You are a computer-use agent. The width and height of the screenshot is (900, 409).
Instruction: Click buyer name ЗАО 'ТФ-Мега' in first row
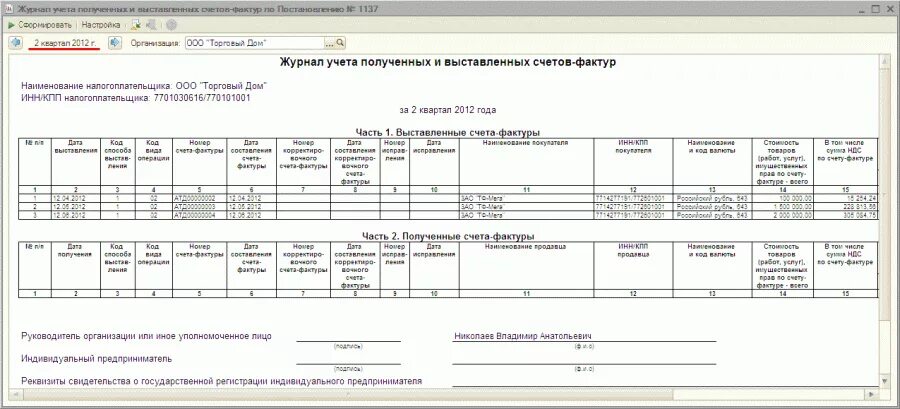pyautogui.click(x=526, y=198)
